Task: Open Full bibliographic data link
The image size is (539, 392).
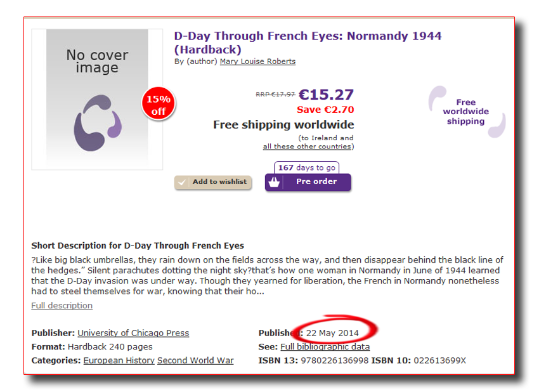Action: tap(325, 347)
